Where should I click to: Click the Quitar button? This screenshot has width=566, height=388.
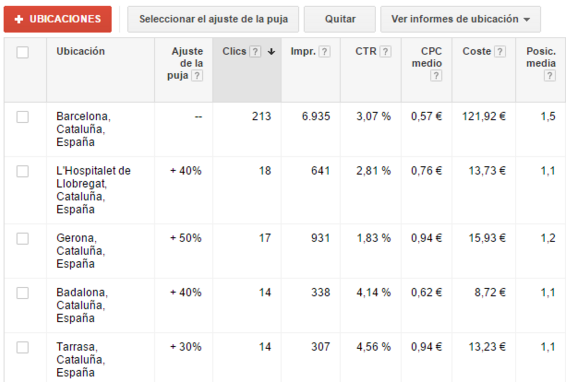tap(340, 19)
